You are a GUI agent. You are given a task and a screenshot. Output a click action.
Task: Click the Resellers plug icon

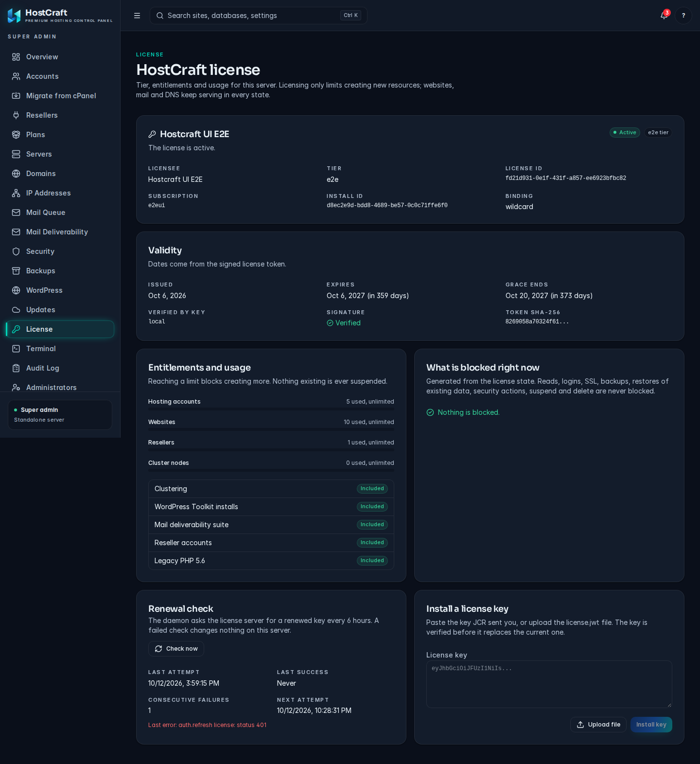[x=16, y=115]
